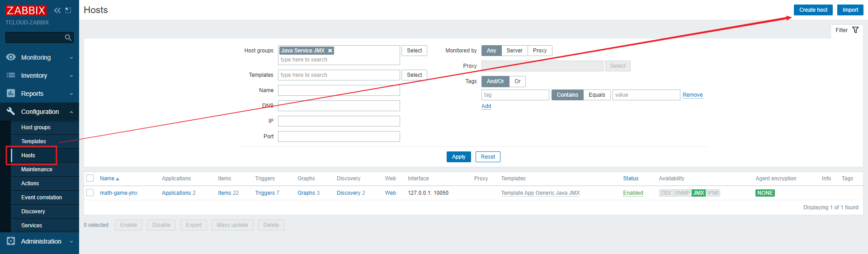Click the ZBX availability indicator

point(666,193)
